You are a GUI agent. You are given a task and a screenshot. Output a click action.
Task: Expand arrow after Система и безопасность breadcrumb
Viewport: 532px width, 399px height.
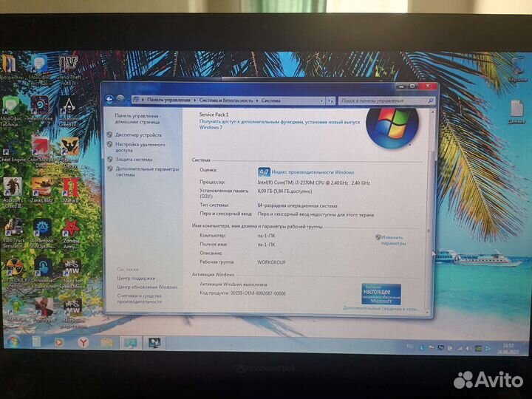(x=257, y=100)
